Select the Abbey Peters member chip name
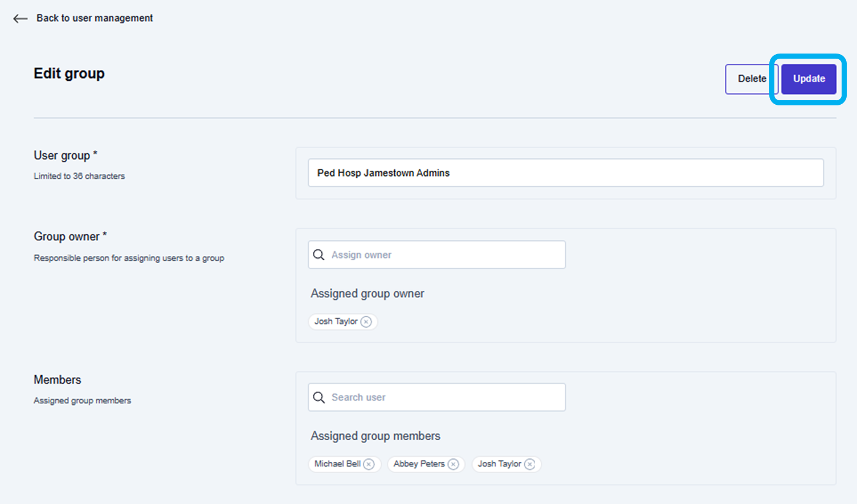 tap(419, 464)
